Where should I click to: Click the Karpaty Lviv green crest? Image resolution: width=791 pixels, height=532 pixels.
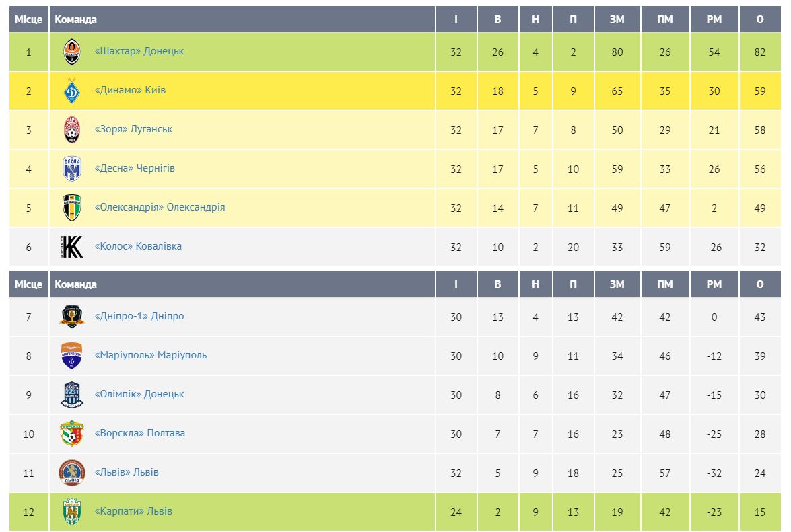[x=72, y=512]
